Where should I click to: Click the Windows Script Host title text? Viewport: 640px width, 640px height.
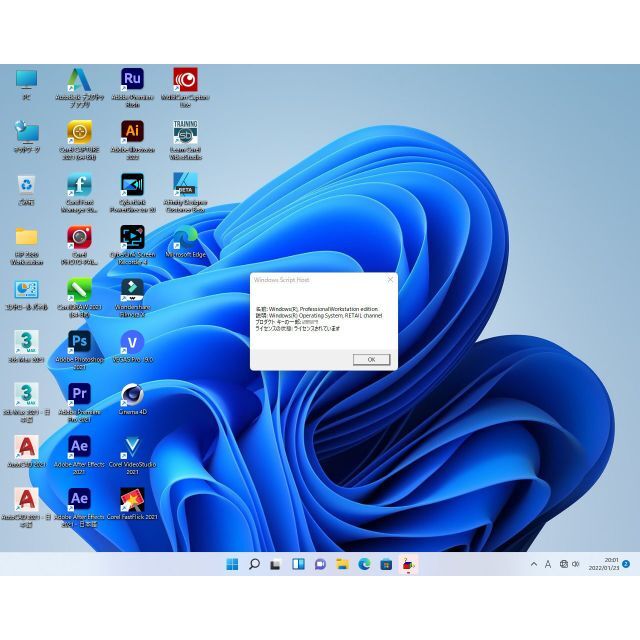coord(282,280)
